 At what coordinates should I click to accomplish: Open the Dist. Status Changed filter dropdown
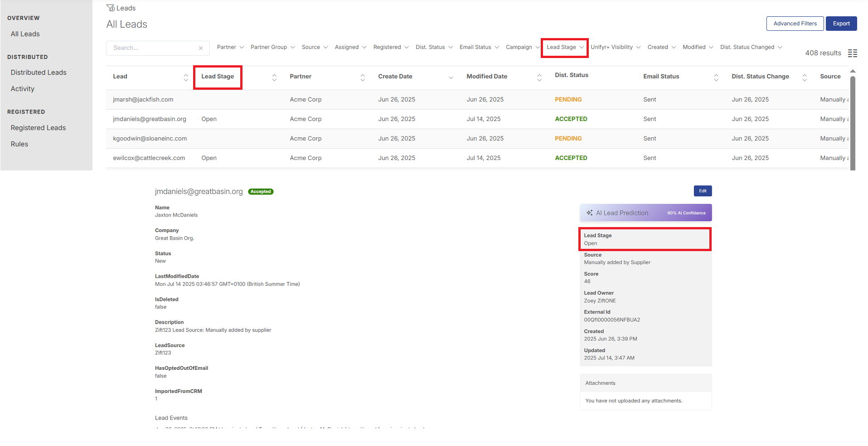coord(751,47)
